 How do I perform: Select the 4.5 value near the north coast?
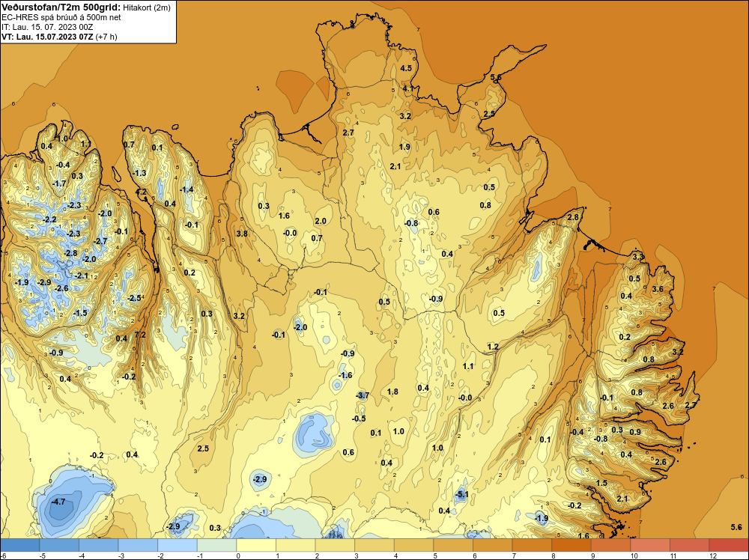(x=406, y=68)
